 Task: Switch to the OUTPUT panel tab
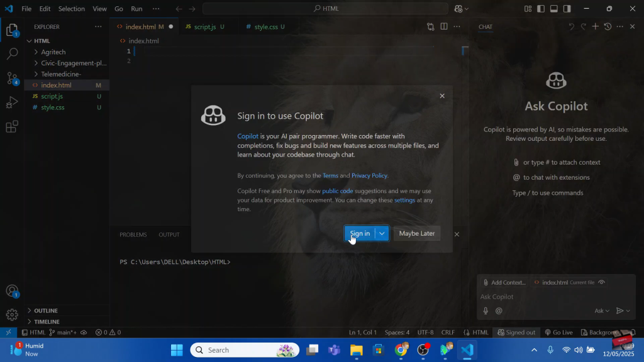pyautogui.click(x=169, y=235)
